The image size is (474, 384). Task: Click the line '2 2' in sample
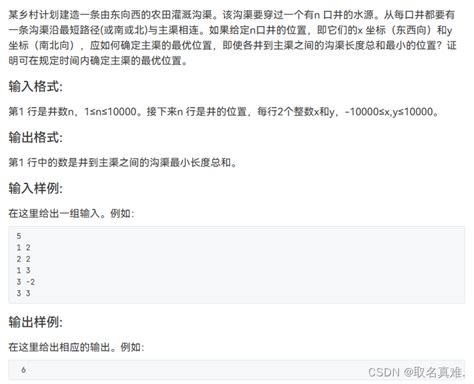pos(24,259)
